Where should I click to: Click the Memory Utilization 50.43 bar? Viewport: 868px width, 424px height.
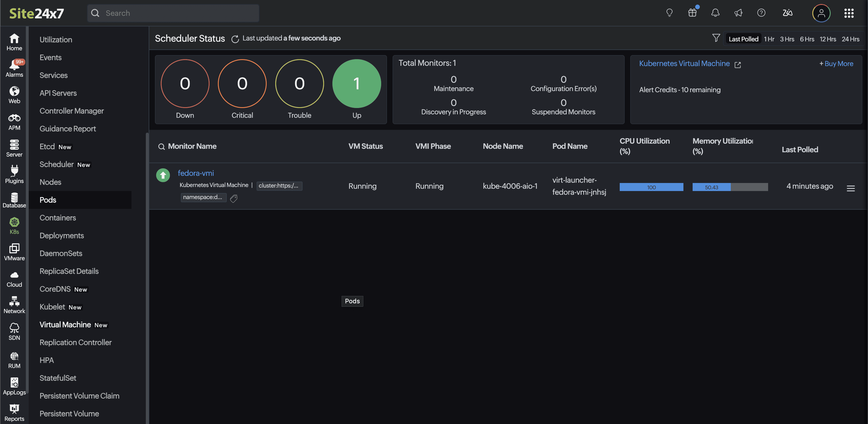point(730,187)
